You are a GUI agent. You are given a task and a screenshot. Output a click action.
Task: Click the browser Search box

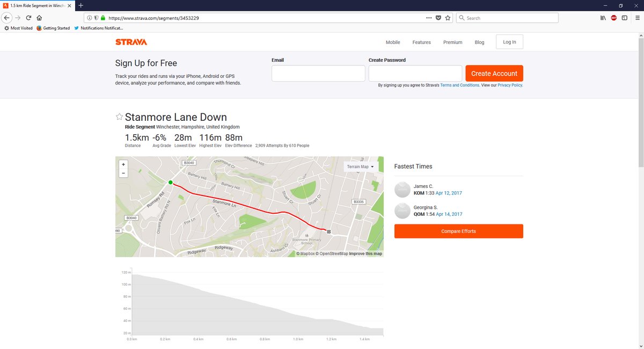[x=507, y=18]
